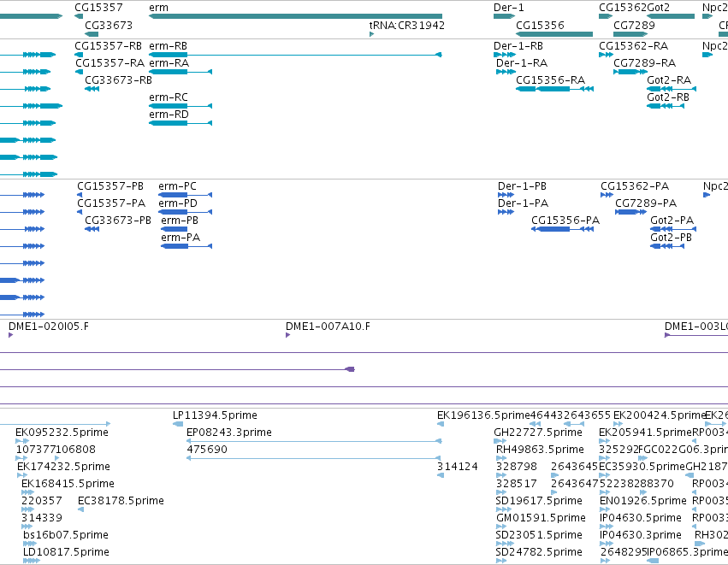This screenshot has width=728, height=565.
Task: Click the EK095232.5prime EST label
Action: point(62,433)
